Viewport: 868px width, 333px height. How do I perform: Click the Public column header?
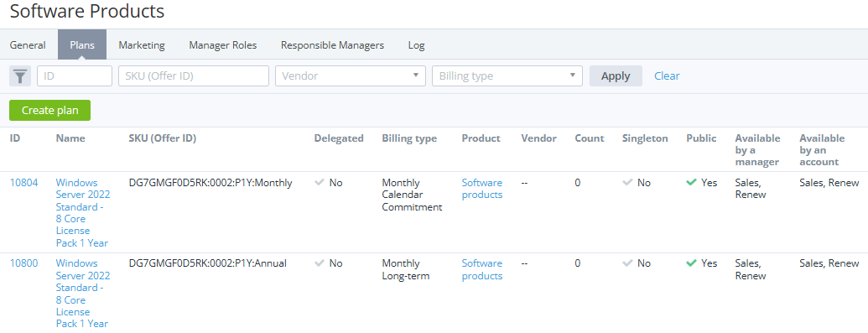coord(701,138)
